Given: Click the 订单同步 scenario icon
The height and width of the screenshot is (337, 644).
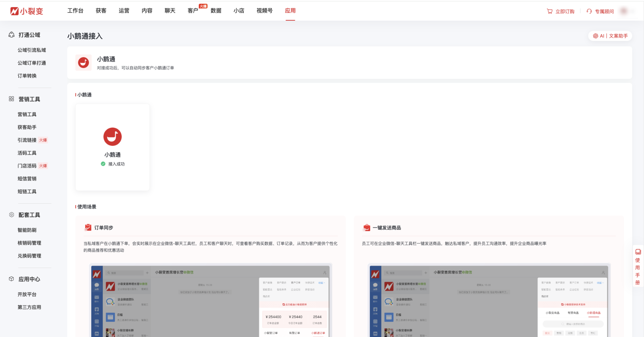Looking at the screenshot, I should pos(88,227).
